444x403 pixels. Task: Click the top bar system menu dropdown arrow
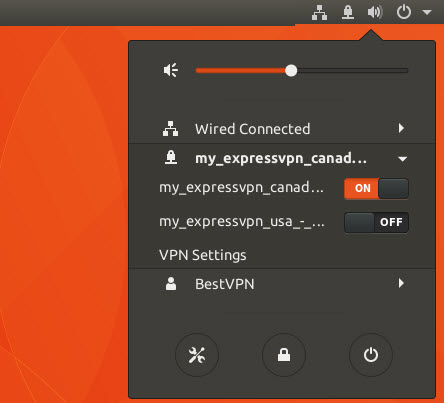point(427,12)
